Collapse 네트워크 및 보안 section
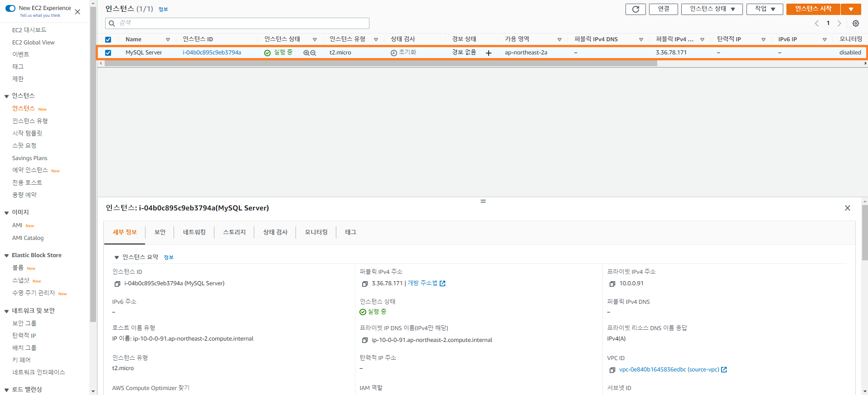868x395 pixels. point(6,311)
